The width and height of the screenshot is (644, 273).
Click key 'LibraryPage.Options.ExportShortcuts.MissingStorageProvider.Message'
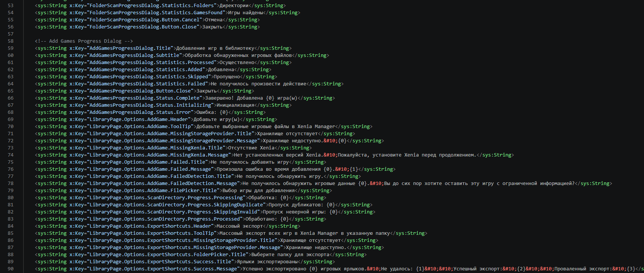tap(185, 248)
